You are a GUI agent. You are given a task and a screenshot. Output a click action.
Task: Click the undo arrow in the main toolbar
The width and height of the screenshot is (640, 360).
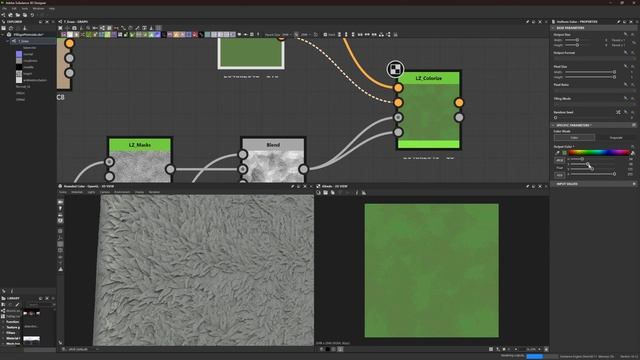32,15
